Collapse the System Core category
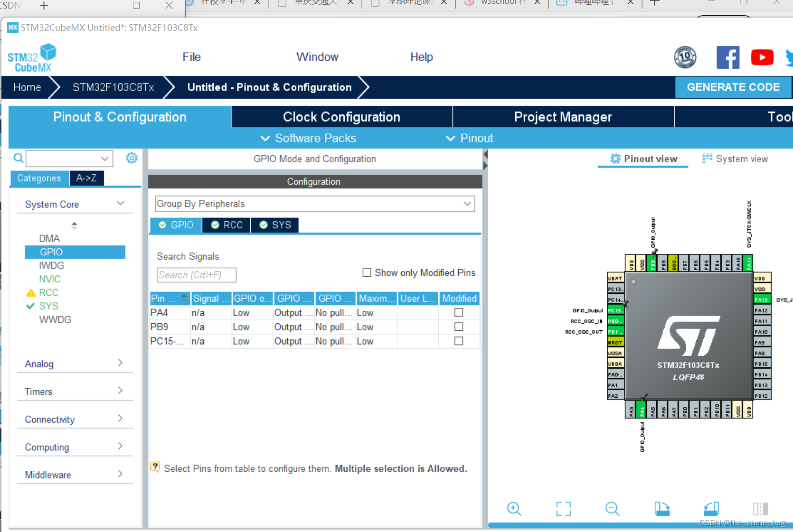Image resolution: width=793 pixels, height=532 pixels. tap(121, 204)
